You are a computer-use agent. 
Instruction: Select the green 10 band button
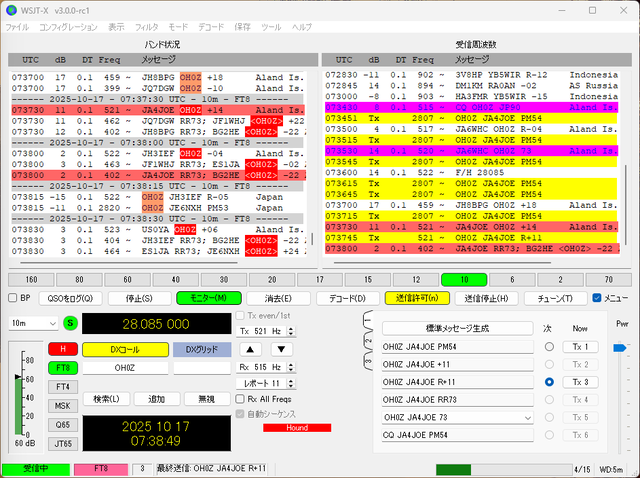[464, 280]
